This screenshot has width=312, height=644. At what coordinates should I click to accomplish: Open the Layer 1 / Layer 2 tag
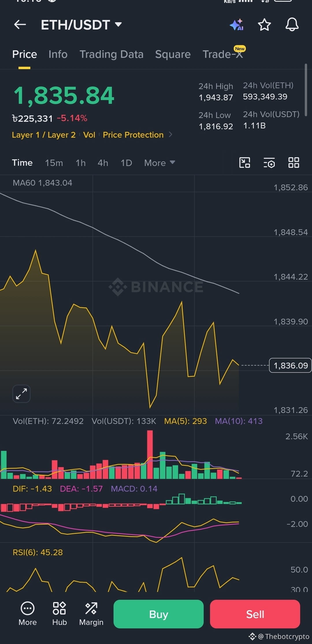point(44,135)
